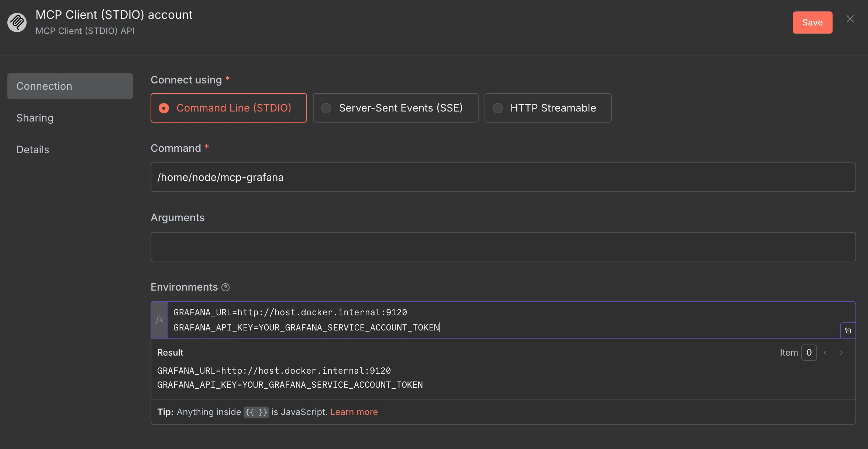Viewport: 868px width, 449px height.
Task: Click the result line GRAFANA_URL=http://host.docker.internal:9120
Action: tap(274, 371)
